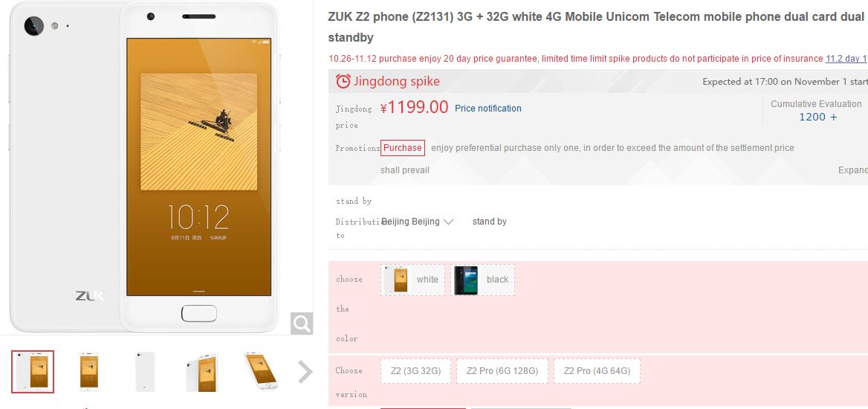868x409 pixels.
Task: Open the 1200+ cumulative evaluation count
Action: (817, 117)
